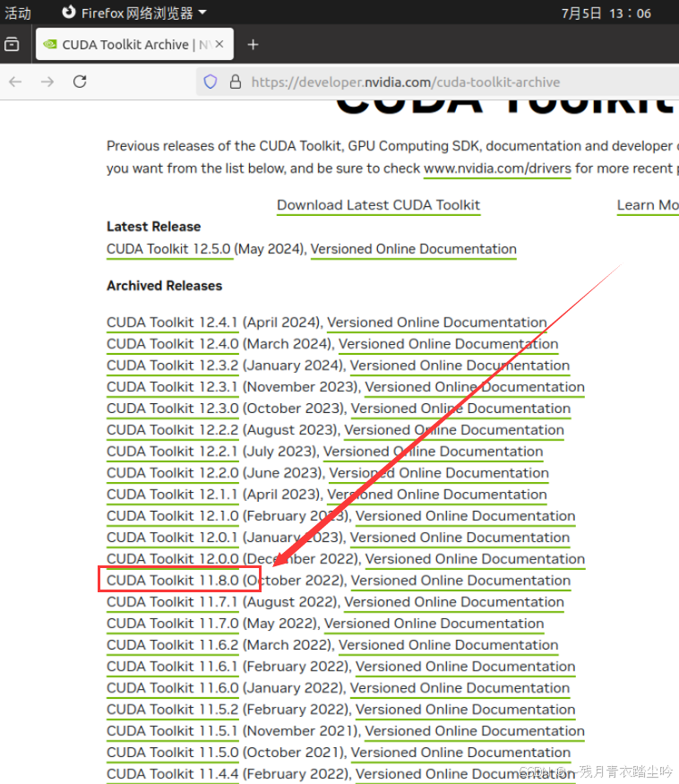The width and height of the screenshot is (679, 784).
Task: Open the CUDA Toolkit 12.5.0 latest release
Action: click(x=169, y=249)
